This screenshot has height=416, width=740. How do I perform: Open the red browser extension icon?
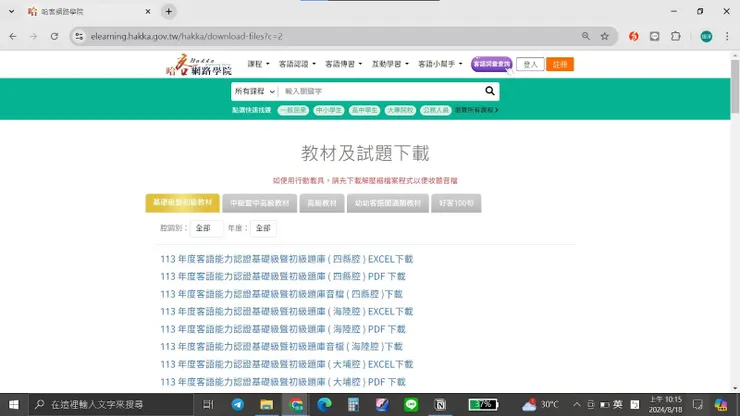(x=633, y=36)
